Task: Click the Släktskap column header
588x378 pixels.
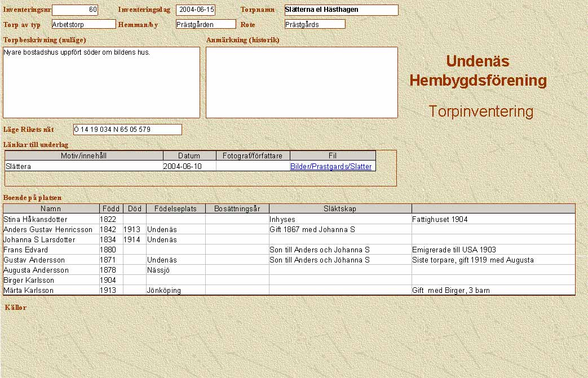Action: click(340, 208)
